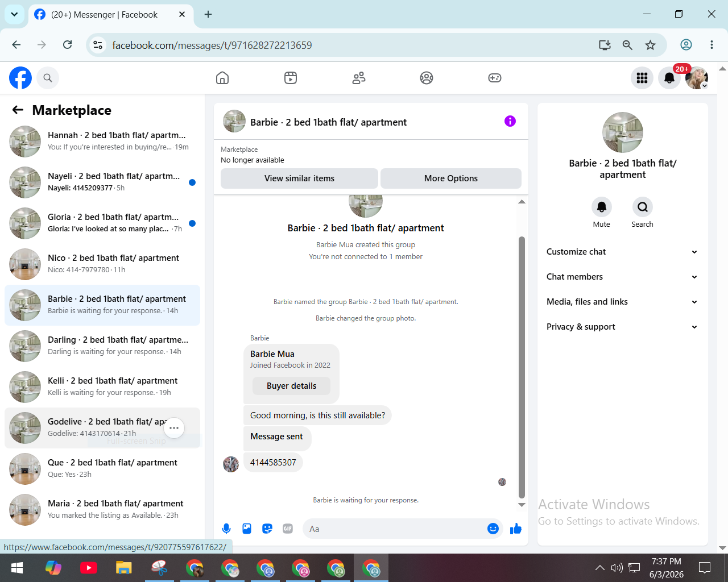Image resolution: width=728 pixels, height=582 pixels.
Task: Open Nico's apartment conversation
Action: [x=102, y=264]
